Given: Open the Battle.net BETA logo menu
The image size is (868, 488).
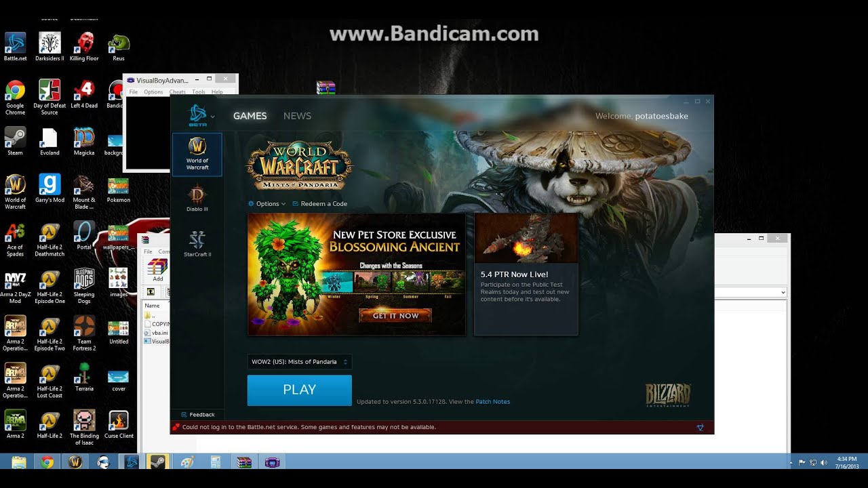Looking at the screenshot, I should [x=201, y=116].
